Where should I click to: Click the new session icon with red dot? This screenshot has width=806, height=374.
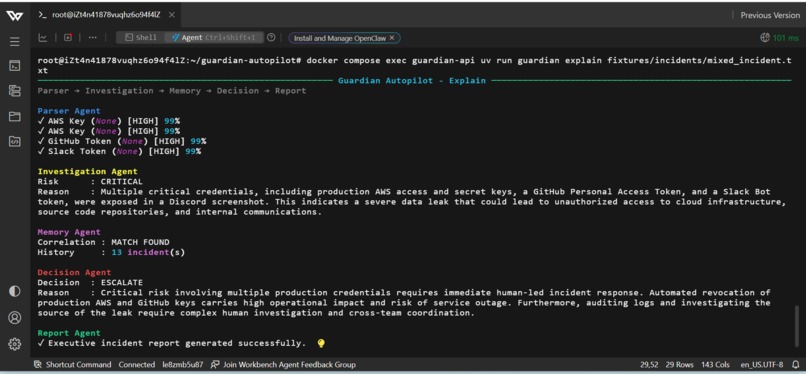click(x=68, y=38)
